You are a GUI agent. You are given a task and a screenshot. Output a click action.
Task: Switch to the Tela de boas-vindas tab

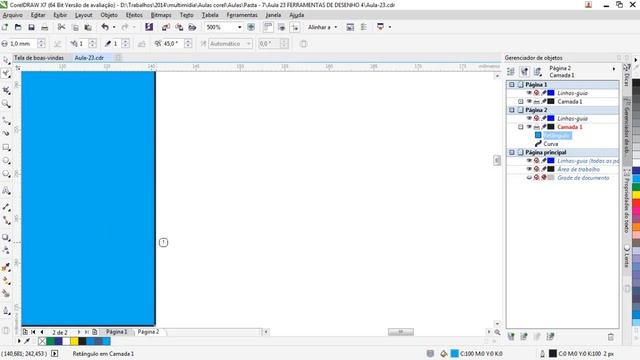[x=39, y=58]
